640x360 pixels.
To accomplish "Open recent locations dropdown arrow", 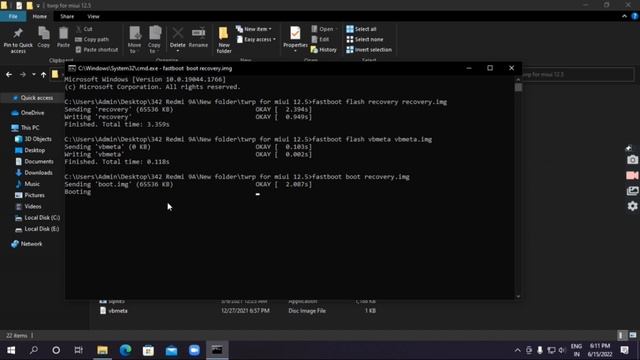I will (33, 75).
